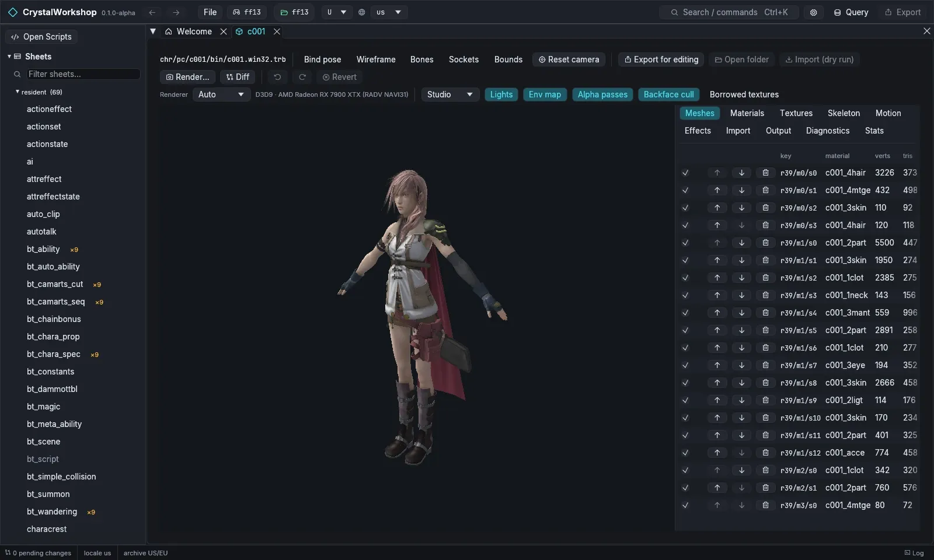Delete mesh r39/m1/s4 with trash icon
The image size is (934, 560).
coord(765,313)
